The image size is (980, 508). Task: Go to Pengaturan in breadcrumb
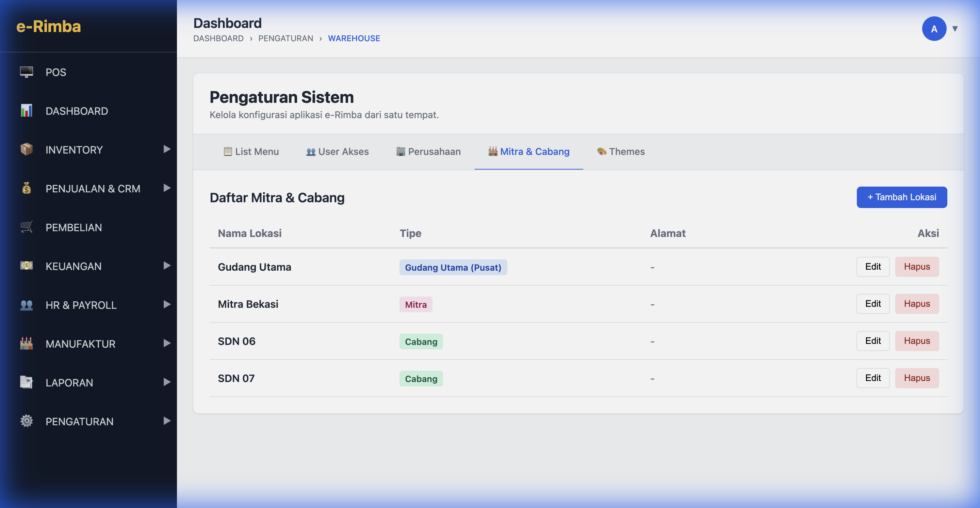[x=285, y=38]
